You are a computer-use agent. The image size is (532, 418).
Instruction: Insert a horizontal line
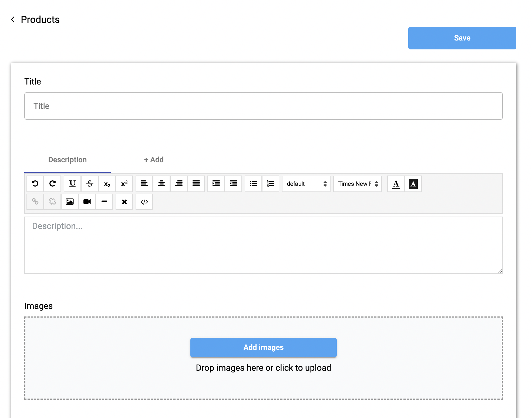[x=104, y=201]
